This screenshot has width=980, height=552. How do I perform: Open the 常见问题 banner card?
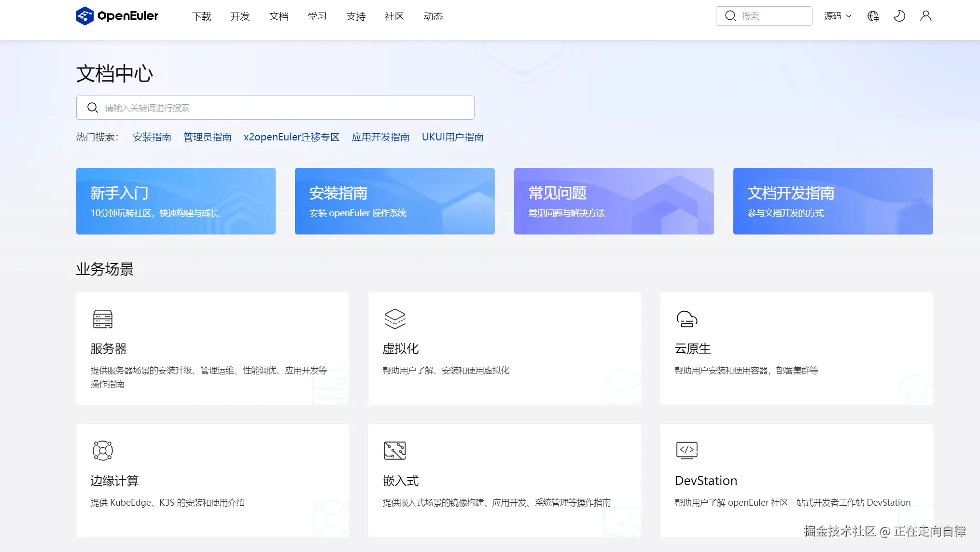(614, 201)
